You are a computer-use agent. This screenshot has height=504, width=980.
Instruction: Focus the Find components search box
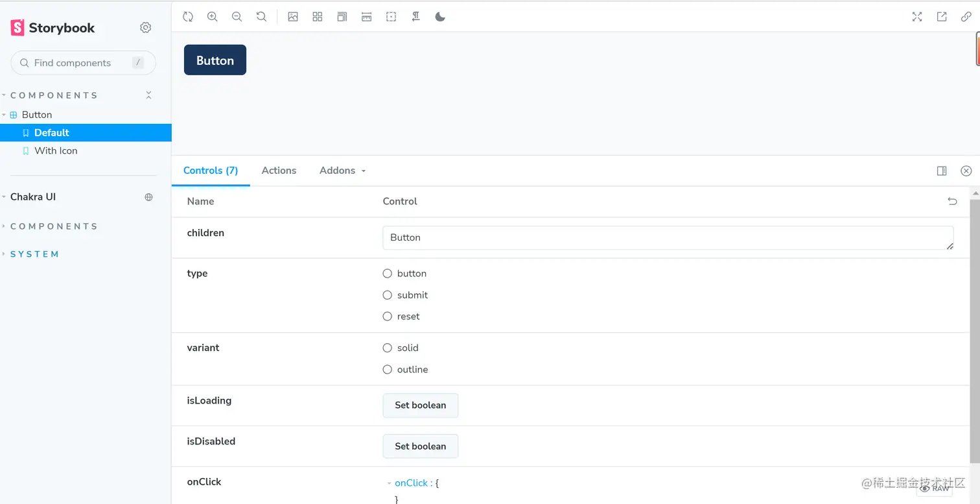pos(84,63)
